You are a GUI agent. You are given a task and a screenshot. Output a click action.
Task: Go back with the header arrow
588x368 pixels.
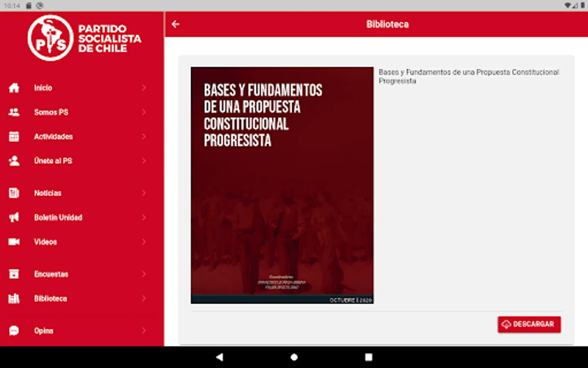(x=176, y=24)
